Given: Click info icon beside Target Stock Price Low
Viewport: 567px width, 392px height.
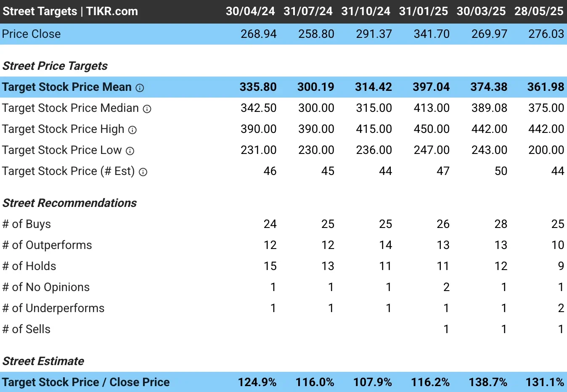Looking at the screenshot, I should (x=130, y=151).
